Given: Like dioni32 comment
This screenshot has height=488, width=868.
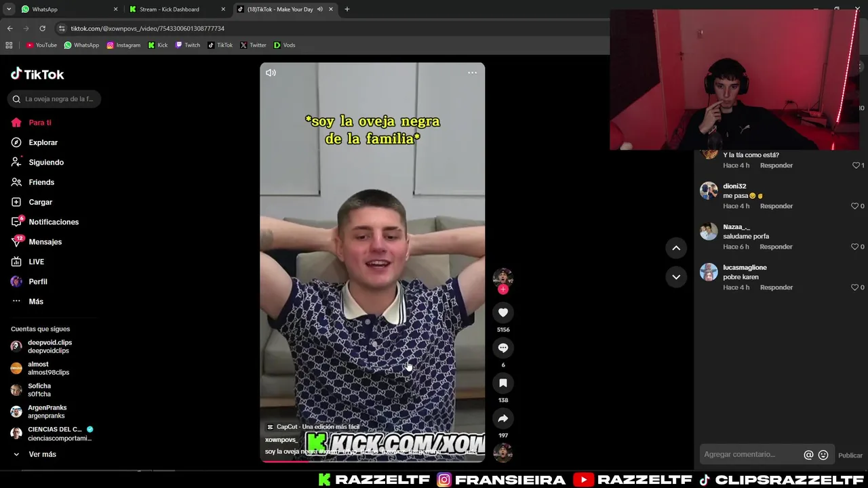Looking at the screenshot, I should [x=855, y=206].
